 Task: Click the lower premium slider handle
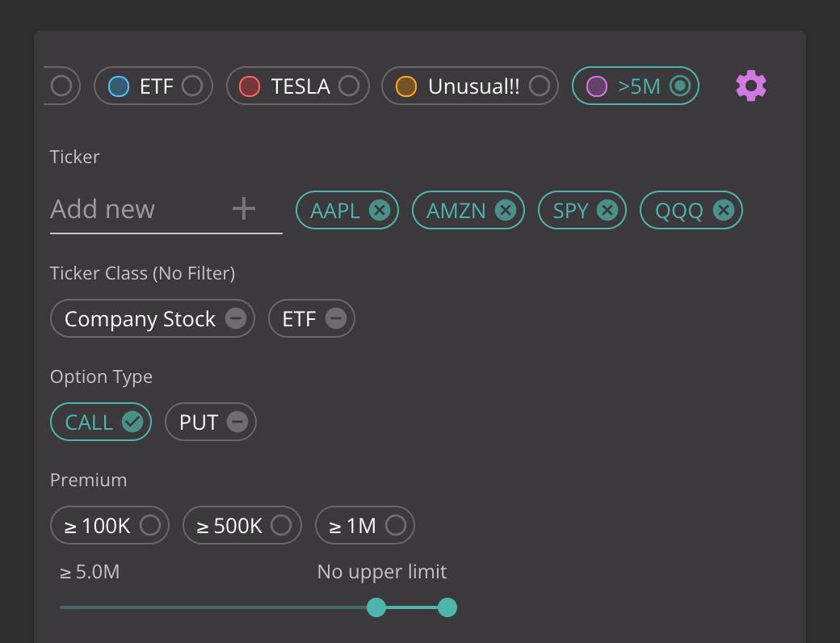pos(376,607)
